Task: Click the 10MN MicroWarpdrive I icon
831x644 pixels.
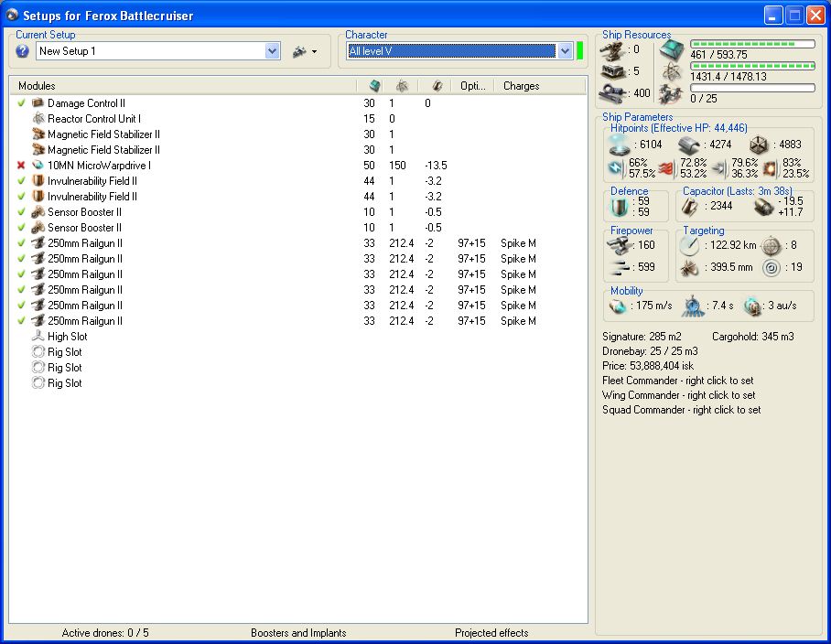Action: tap(38, 166)
